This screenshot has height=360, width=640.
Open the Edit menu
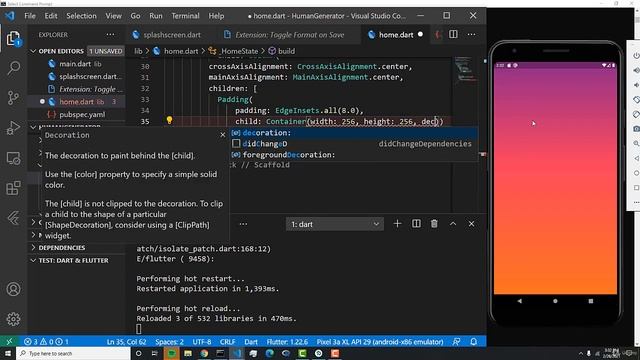click(x=51, y=16)
